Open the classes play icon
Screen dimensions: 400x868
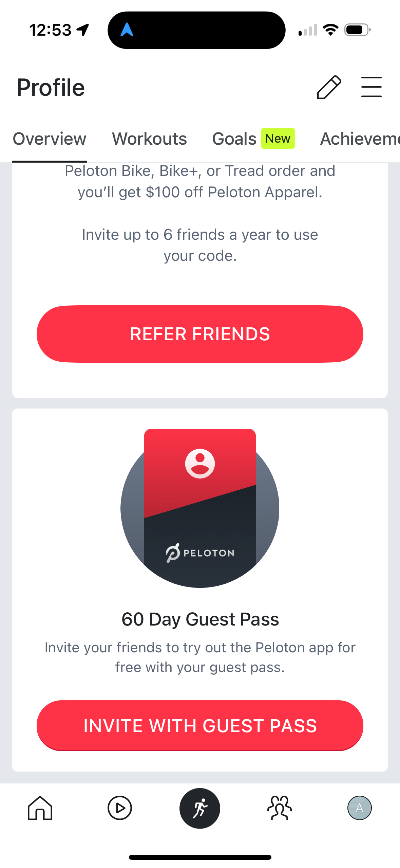coord(120,808)
